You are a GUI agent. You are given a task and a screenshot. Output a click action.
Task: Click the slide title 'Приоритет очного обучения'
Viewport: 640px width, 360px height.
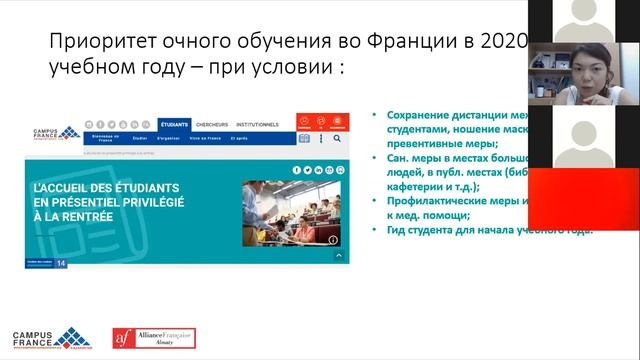(289, 53)
